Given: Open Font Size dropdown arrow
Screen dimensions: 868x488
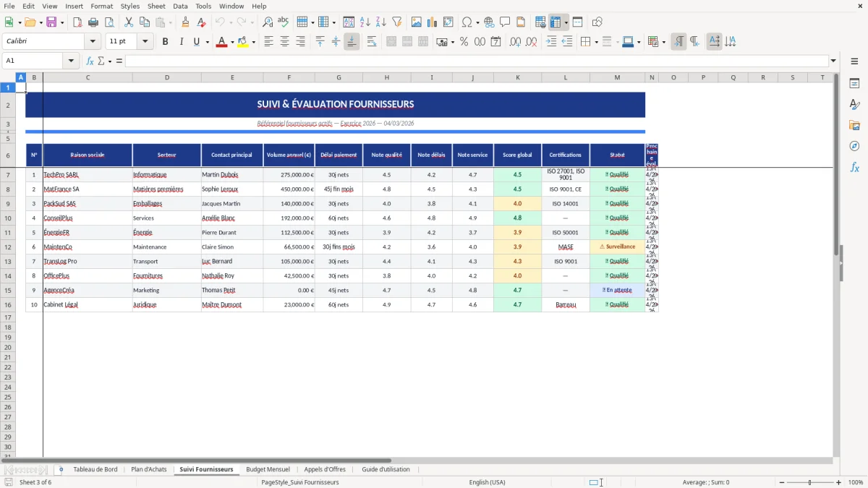Looking at the screenshot, I should (x=145, y=42).
